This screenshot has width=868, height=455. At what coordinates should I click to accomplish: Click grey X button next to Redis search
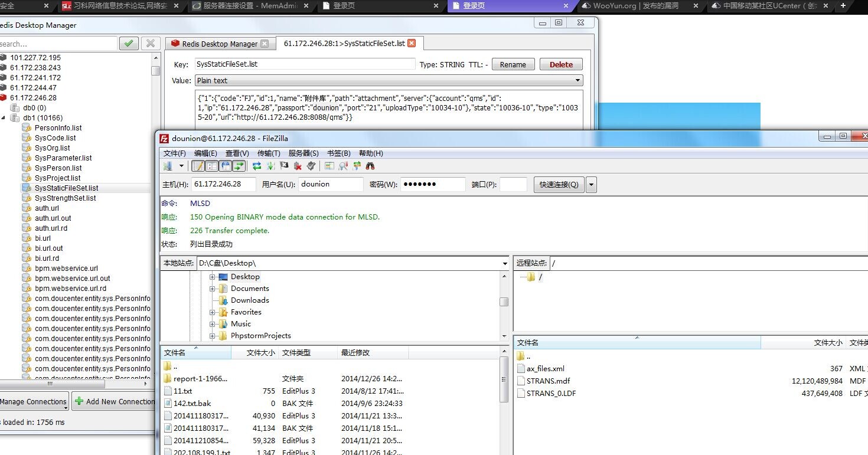point(151,43)
